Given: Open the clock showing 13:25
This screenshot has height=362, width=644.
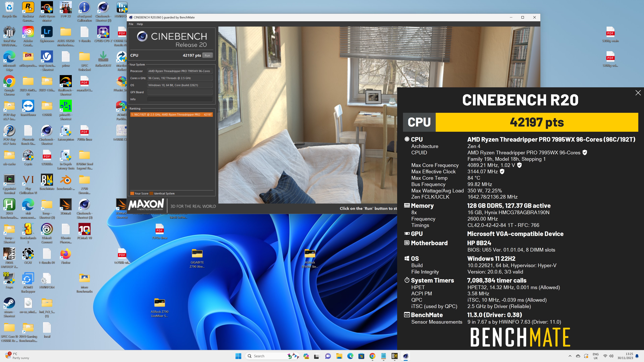Looking at the screenshot, I should [x=625, y=356].
